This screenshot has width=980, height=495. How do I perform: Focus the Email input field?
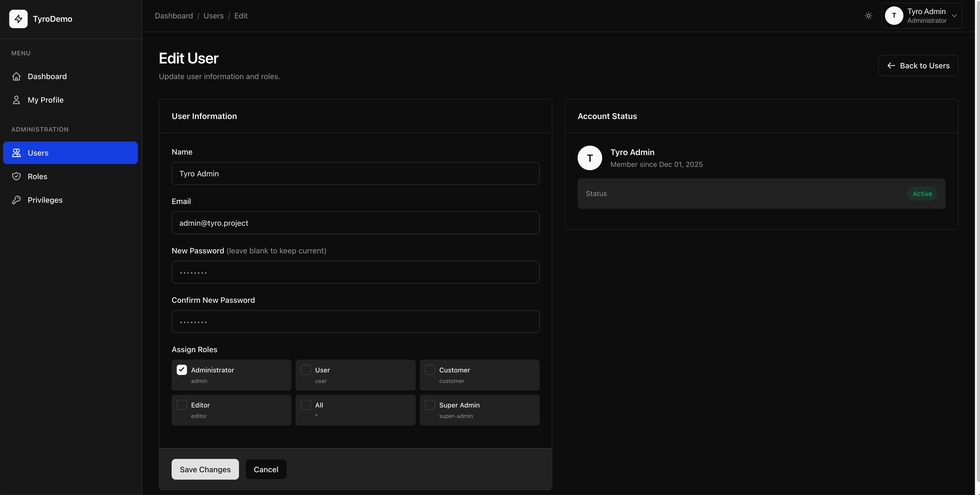pos(355,223)
